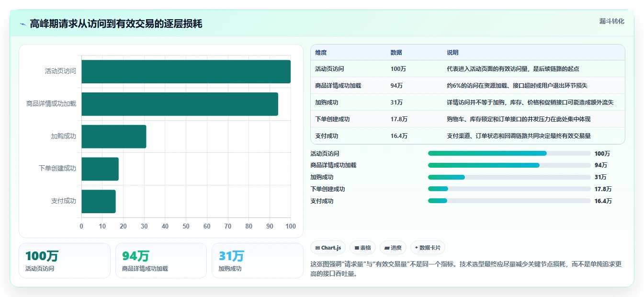644x297 pixels.
Task: Click the 加购成功 cell in the table
Action: click(327, 103)
